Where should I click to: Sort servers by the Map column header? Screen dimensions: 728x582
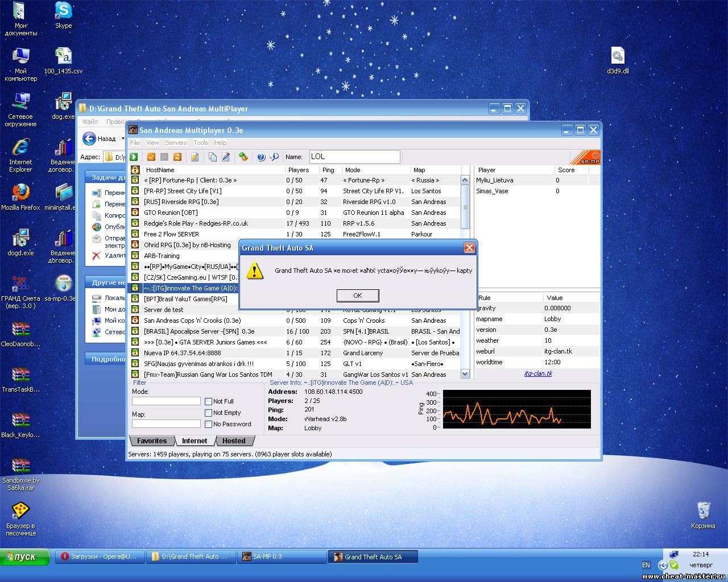point(435,170)
